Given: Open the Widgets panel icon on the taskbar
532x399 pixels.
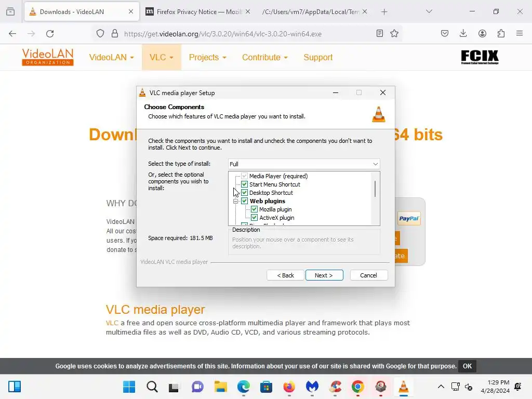Looking at the screenshot, I should coord(15,387).
